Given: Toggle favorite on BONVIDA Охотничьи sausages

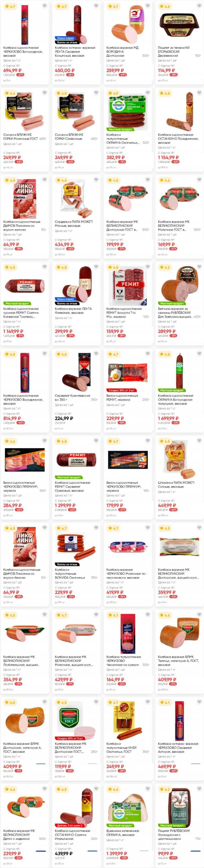Looking at the screenshot, I should [96, 527].
